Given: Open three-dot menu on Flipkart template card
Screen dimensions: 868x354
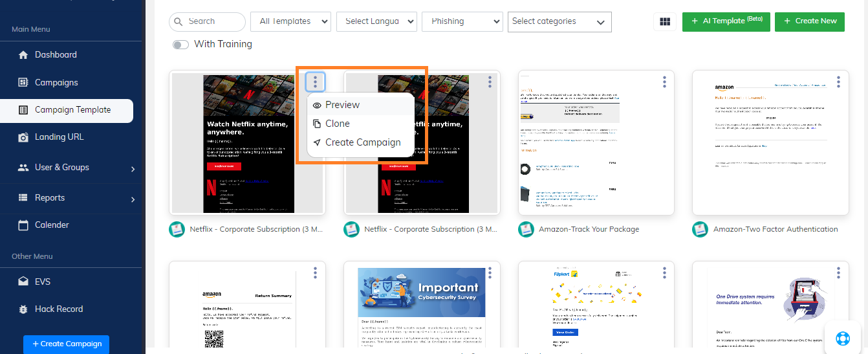Looking at the screenshot, I should pos(664,272).
